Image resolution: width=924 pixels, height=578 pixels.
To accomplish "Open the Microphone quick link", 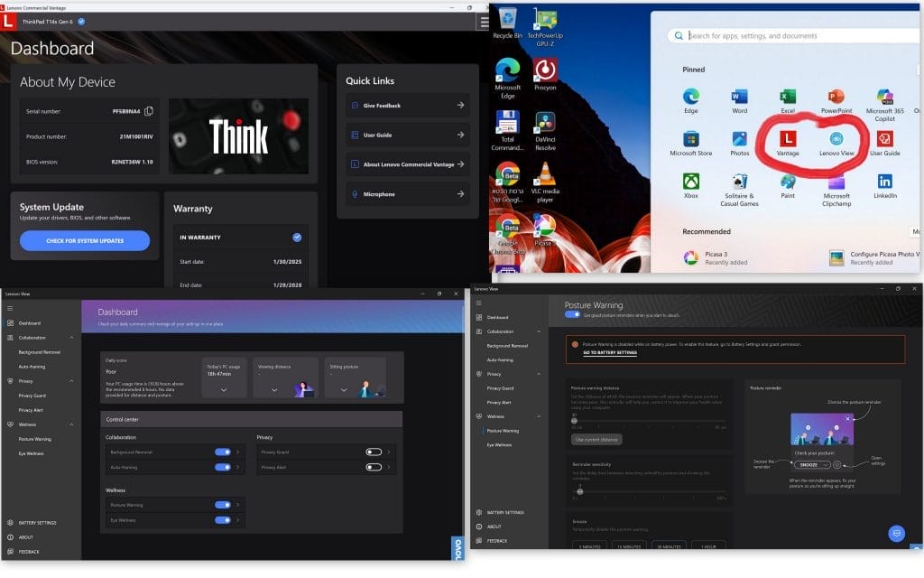I will tap(407, 193).
